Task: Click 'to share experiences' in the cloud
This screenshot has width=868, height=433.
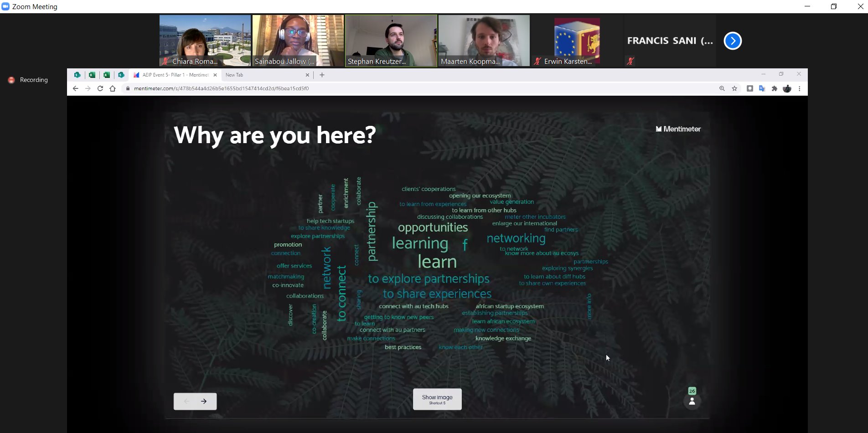Action: 437,294
